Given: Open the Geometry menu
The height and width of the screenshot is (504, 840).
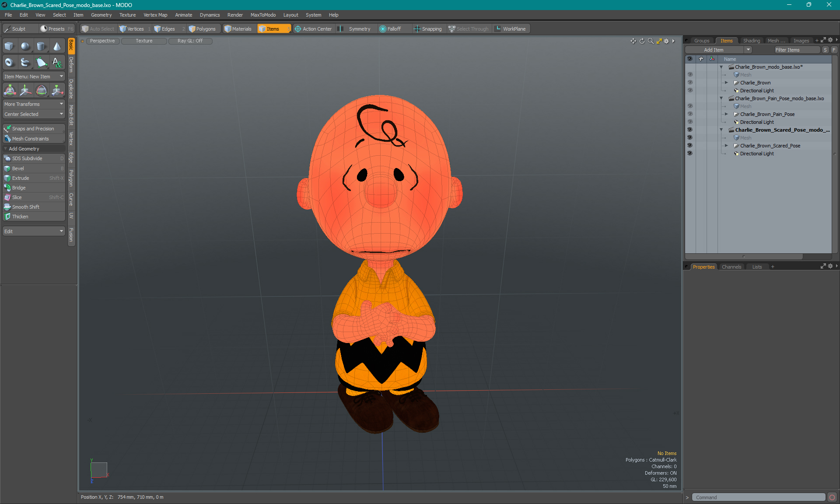Looking at the screenshot, I should (x=101, y=15).
